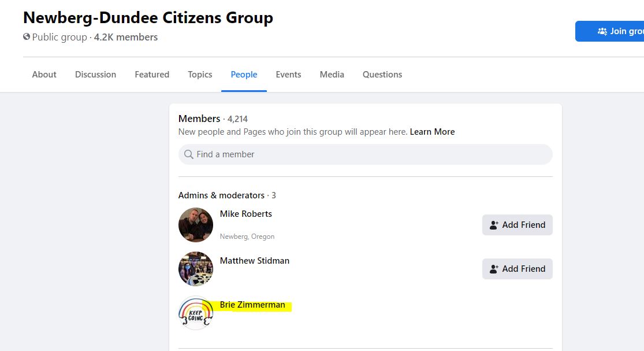Screen dimensions: 644x351
Task: Open the Featured tab
Action: point(152,75)
